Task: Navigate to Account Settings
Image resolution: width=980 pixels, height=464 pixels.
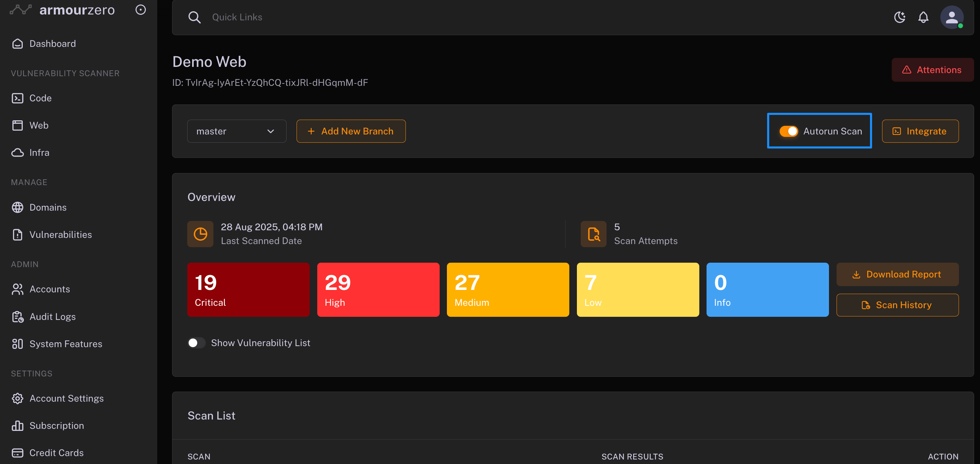Action: pos(66,398)
